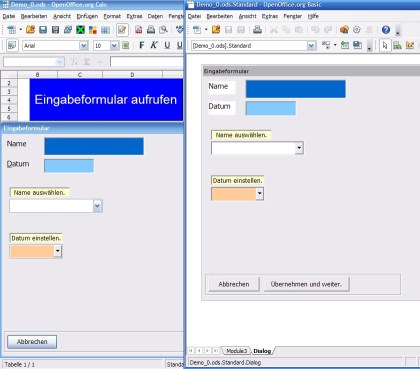Open Datei menu in Calc window
The width and height of the screenshot is (420, 369).
point(9,16)
